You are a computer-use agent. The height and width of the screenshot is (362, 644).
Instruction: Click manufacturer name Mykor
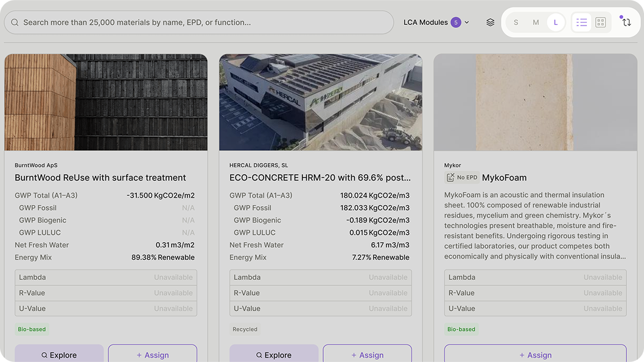[x=453, y=165]
